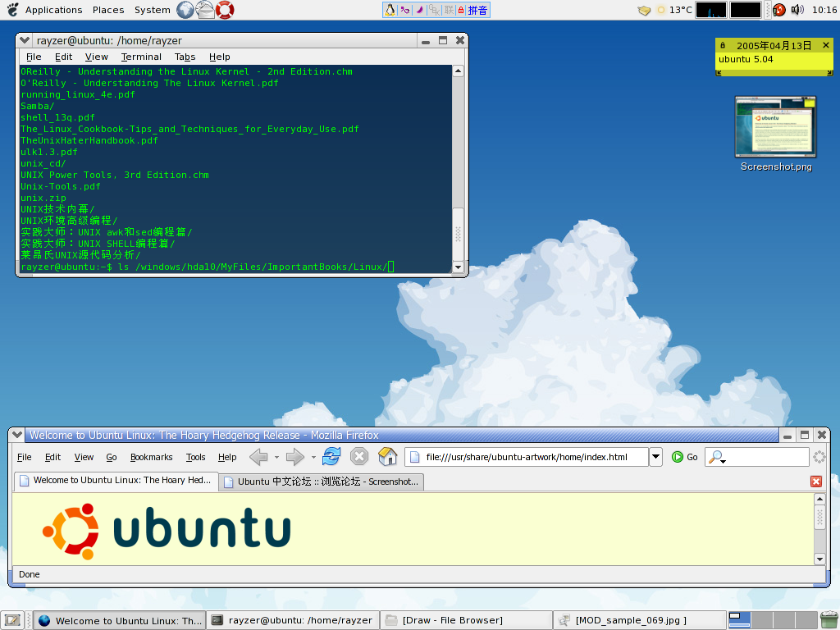Open the Firefox View menu
The height and width of the screenshot is (630, 840).
point(84,457)
